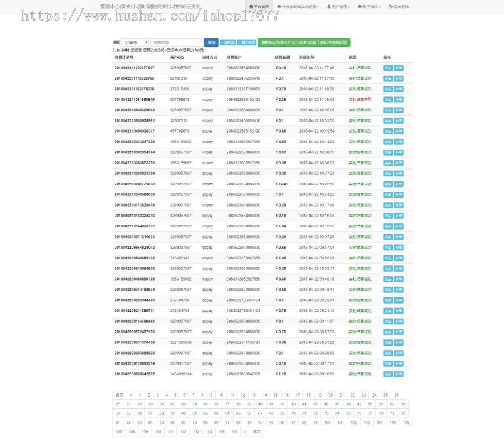Go to pagination page 10
The image size is (504, 443).
(x=221, y=395)
